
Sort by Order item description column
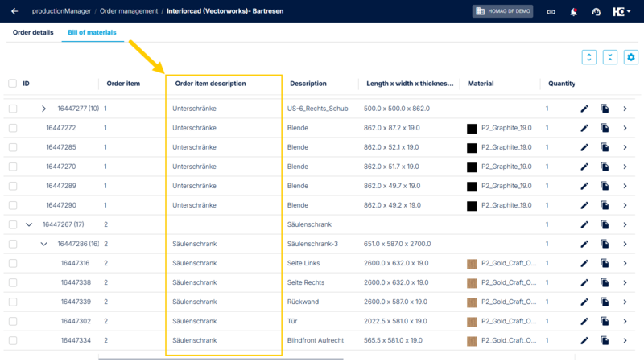[210, 84]
